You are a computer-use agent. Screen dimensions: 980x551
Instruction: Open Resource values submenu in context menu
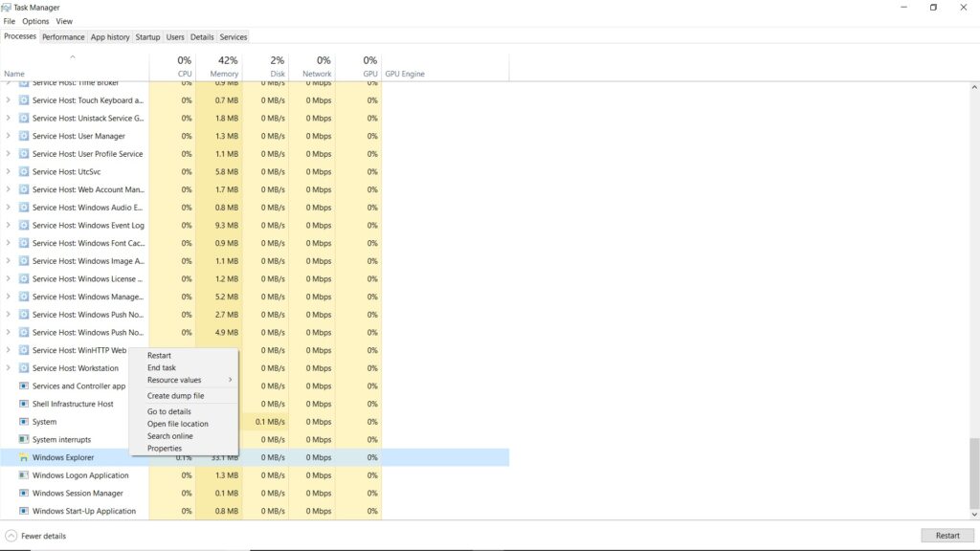pyautogui.click(x=184, y=380)
